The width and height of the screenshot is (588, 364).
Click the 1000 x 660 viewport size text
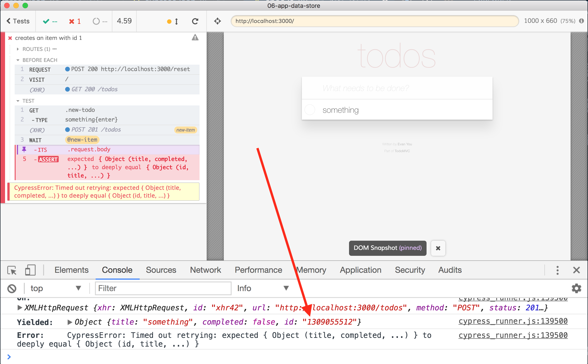pos(540,21)
